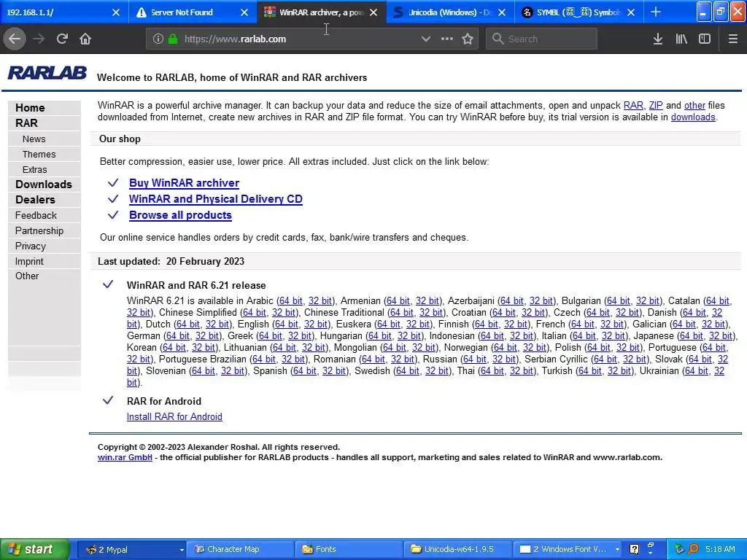Image resolution: width=747 pixels, height=560 pixels.
Task: Click the green padlock security icon
Action: 173,39
